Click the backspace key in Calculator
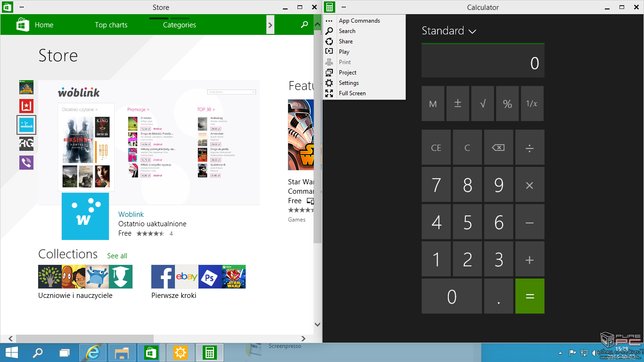This screenshot has width=644, height=362. [498, 148]
